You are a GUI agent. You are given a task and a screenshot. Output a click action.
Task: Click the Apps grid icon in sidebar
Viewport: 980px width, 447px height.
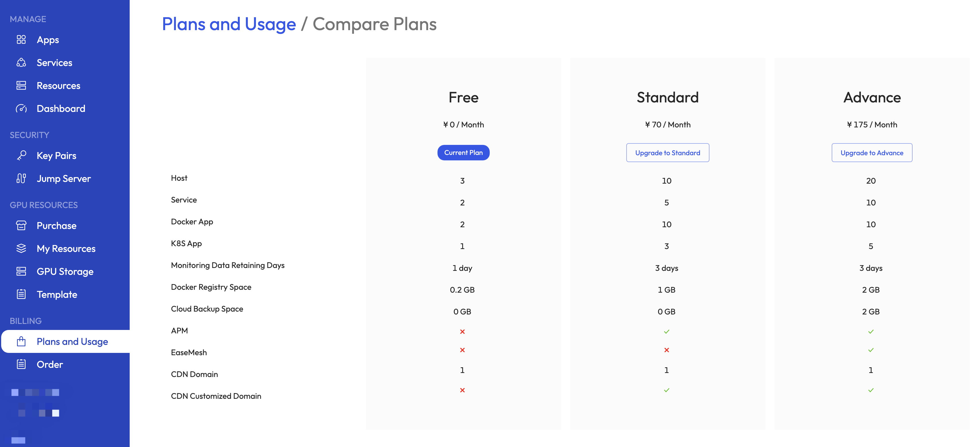(21, 40)
